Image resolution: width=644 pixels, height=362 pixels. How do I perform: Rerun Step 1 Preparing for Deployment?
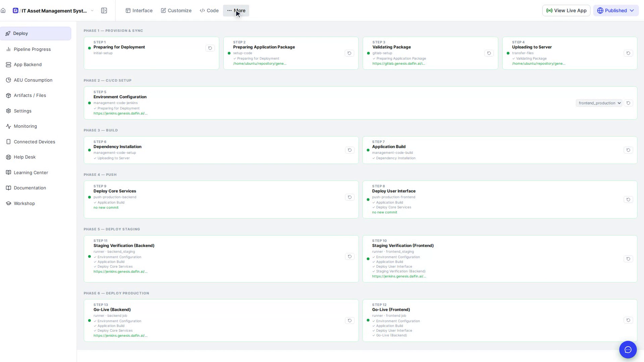click(210, 48)
